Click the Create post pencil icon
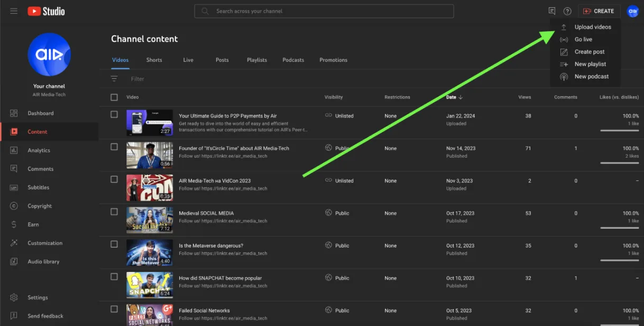644x326 pixels. pos(564,52)
